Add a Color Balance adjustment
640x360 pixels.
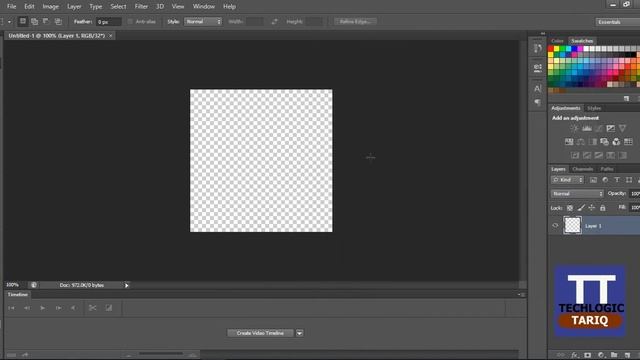(580, 142)
